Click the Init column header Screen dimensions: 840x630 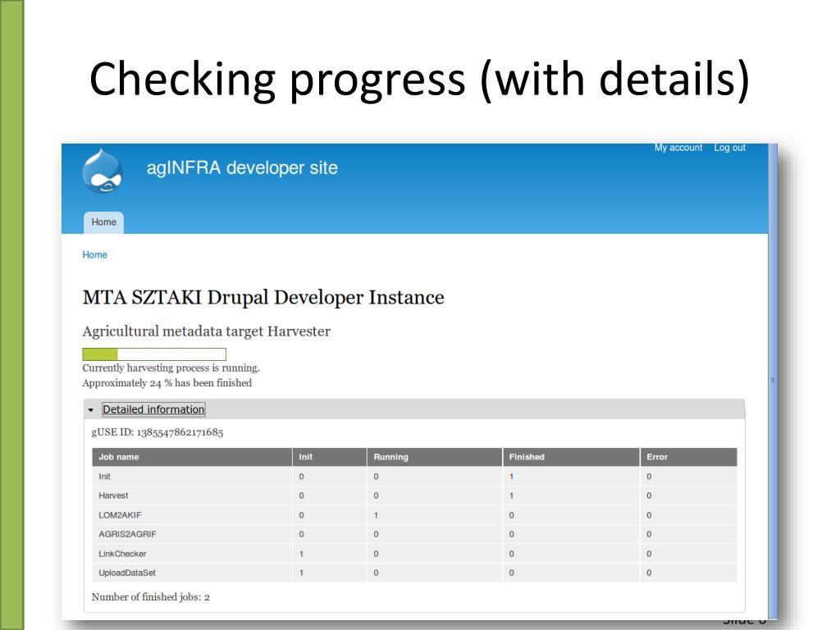tap(330, 457)
